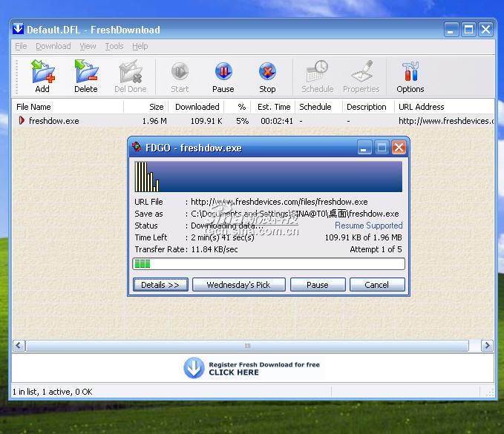
Task: Click the URL Address column header
Action: pos(445,107)
